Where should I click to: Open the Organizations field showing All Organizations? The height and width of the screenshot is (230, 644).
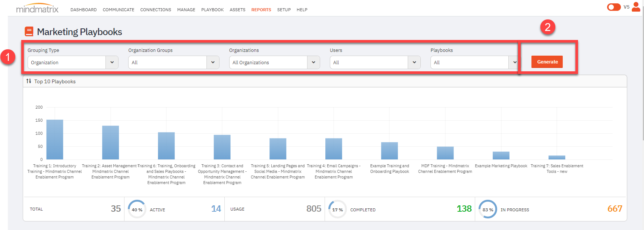(274, 62)
